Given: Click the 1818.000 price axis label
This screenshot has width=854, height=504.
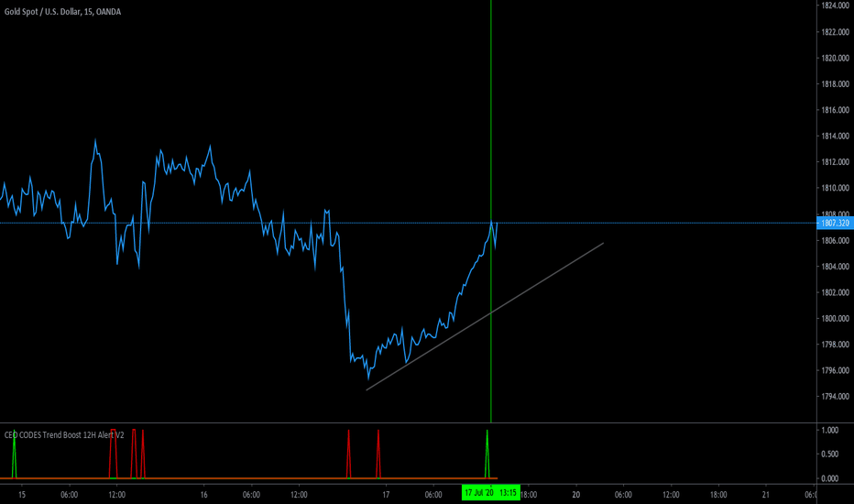Looking at the screenshot, I should point(836,84).
